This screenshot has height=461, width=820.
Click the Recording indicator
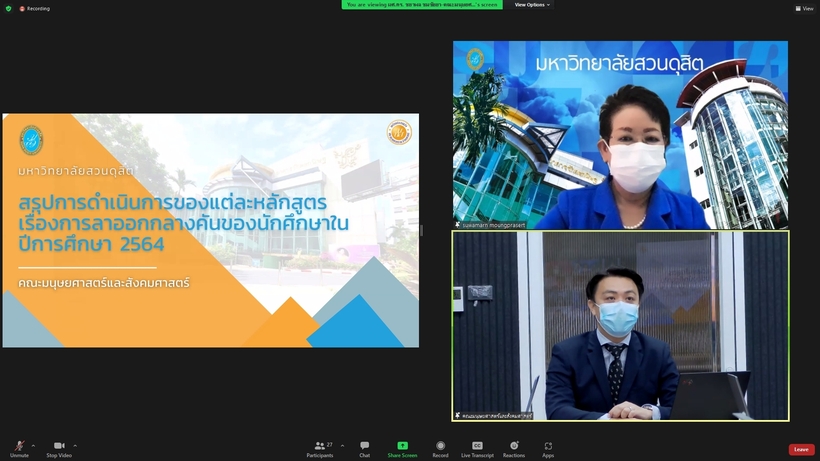(35, 8)
